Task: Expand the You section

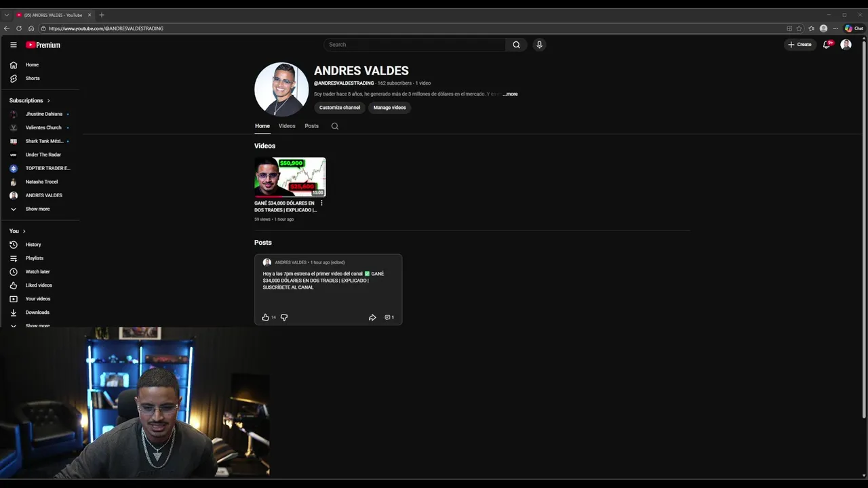Action: tap(18, 231)
